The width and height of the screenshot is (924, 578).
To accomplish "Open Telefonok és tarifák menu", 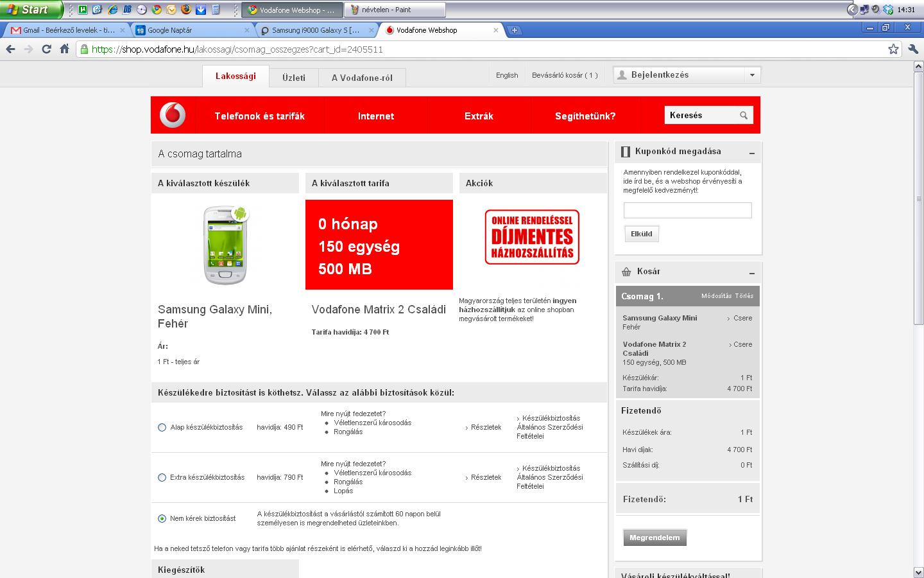I will (259, 116).
